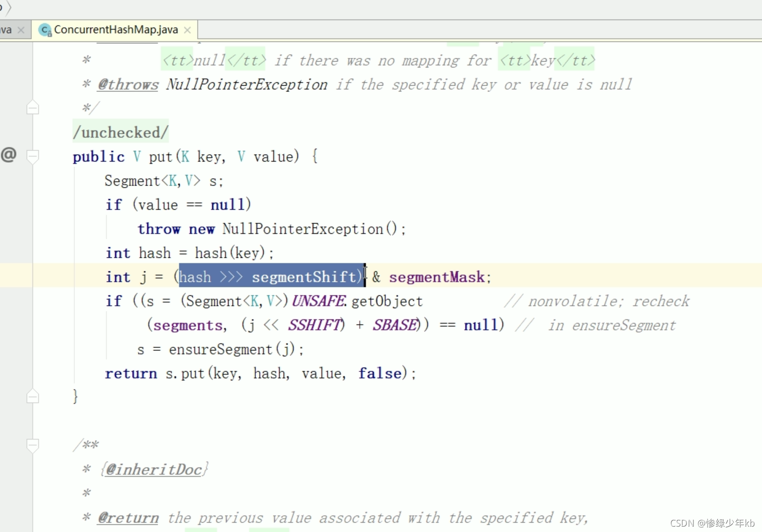762x532 pixels.
Task: Collapse the @inheritDoc Javadoc fold marker
Action: [x=33, y=445]
